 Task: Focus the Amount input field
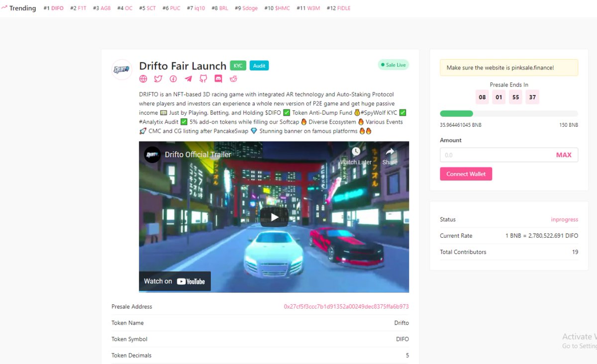pyautogui.click(x=509, y=155)
